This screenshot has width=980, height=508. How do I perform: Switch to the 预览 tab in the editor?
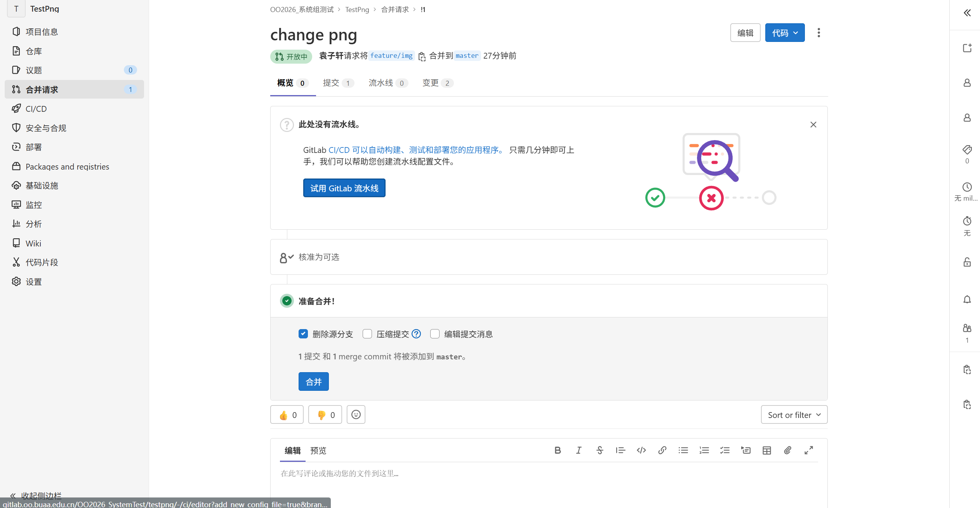[318, 451]
